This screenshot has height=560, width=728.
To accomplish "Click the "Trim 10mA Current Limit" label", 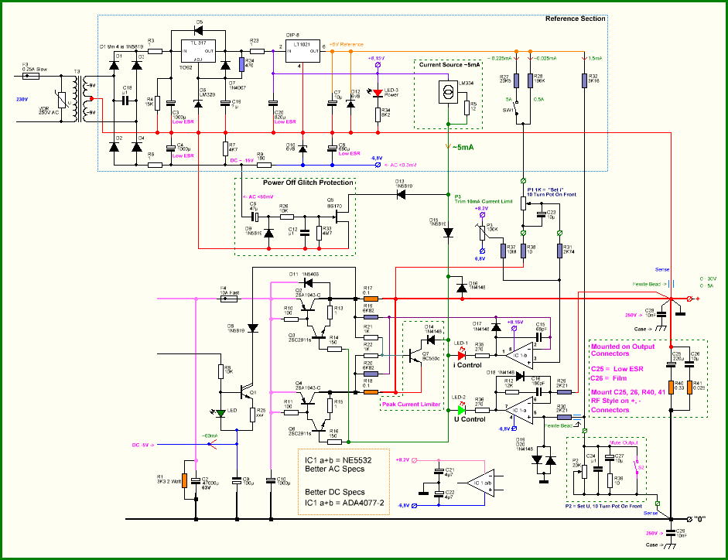I will pos(484,202).
